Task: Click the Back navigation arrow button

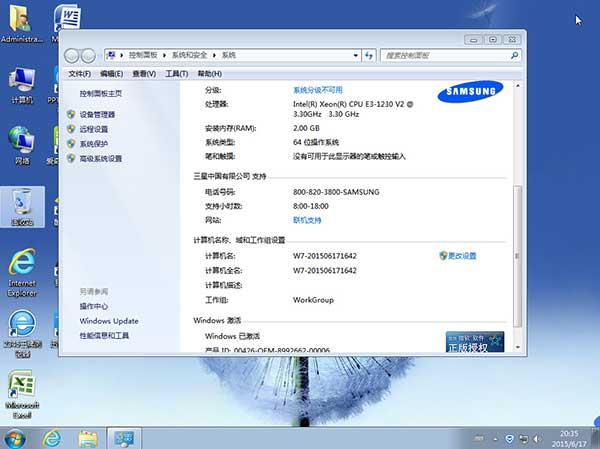Action: pos(71,54)
